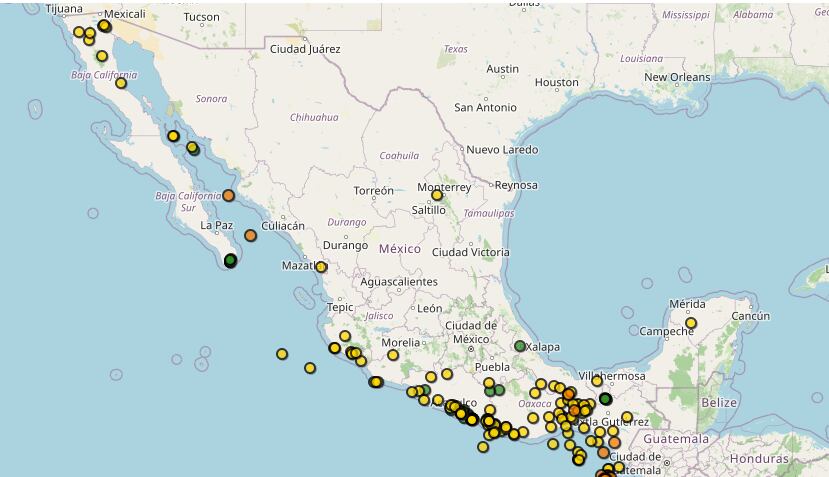Click the Tamaulipas state label

[x=489, y=214]
